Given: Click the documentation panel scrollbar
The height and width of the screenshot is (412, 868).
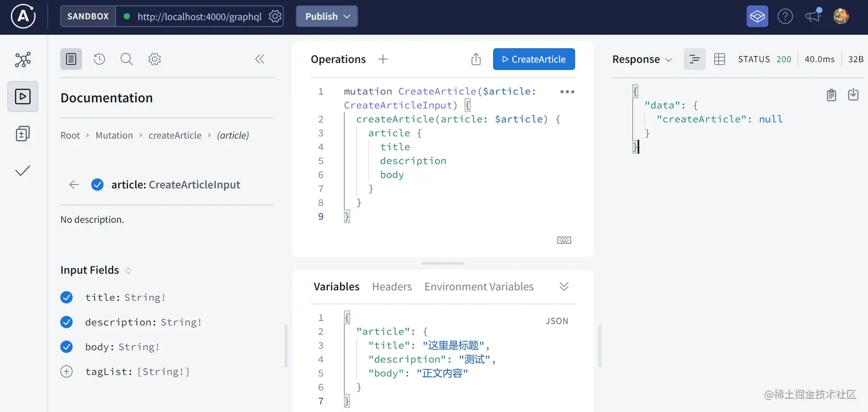Looking at the screenshot, I should (286, 345).
